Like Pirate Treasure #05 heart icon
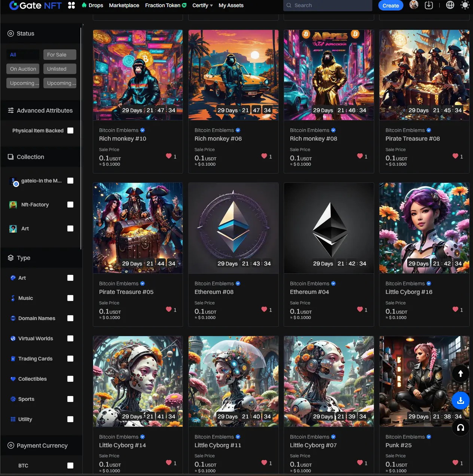The height and width of the screenshot is (476, 473). pyautogui.click(x=169, y=309)
